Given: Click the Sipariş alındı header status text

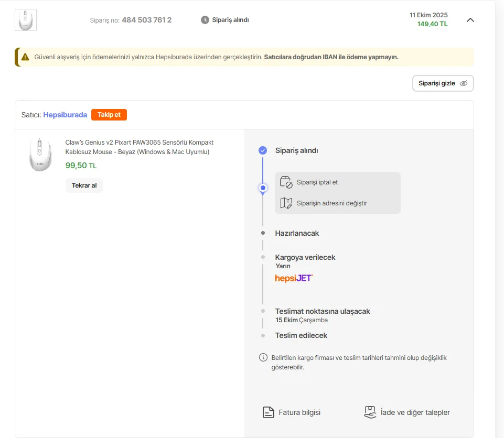Looking at the screenshot, I should coord(230,20).
